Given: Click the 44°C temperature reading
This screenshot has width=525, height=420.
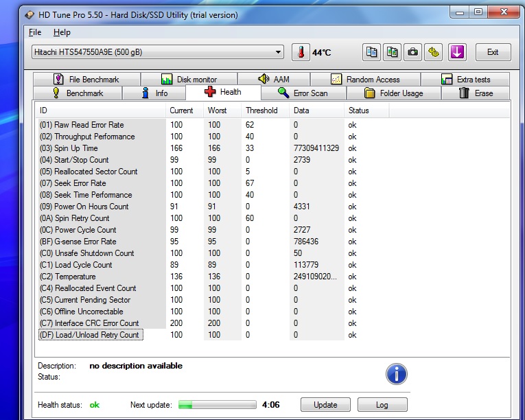Looking at the screenshot, I should point(322,53).
